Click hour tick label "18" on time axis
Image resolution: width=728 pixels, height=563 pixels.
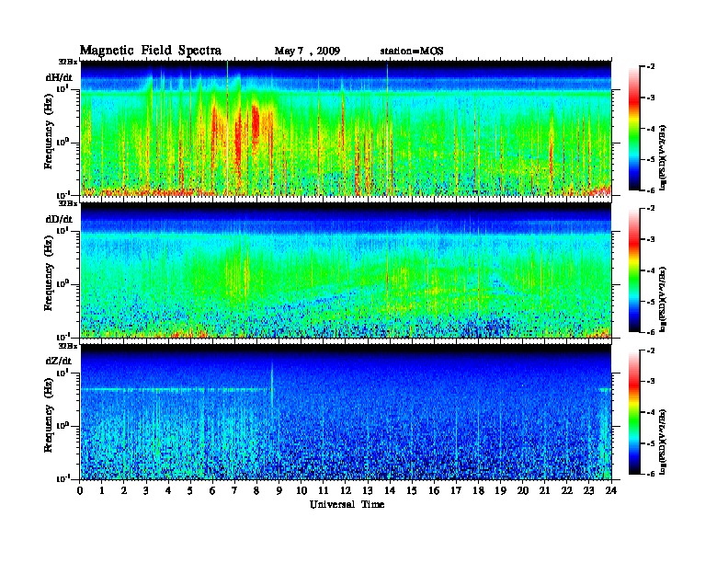pos(478,490)
